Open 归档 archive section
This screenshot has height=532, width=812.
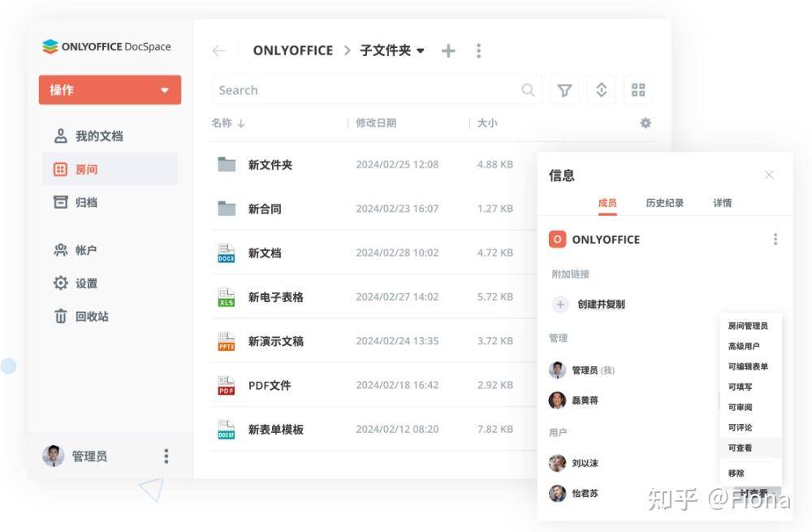point(76,202)
